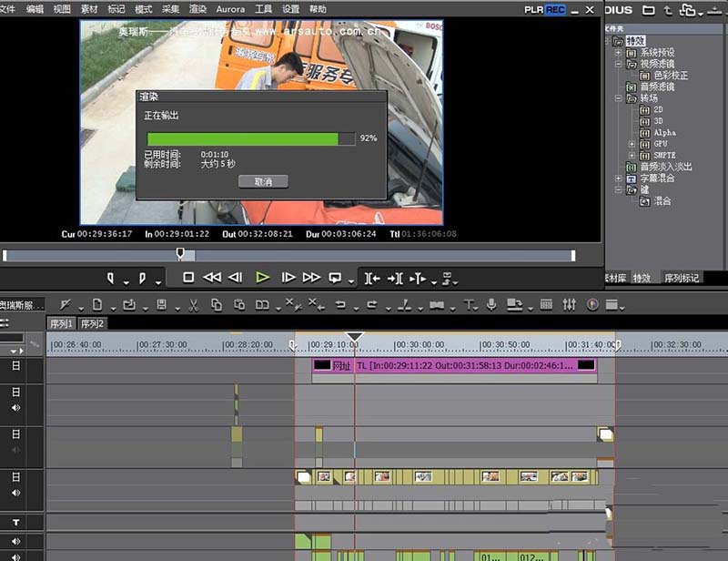Expand the GPU transitions folder

[x=632, y=144]
